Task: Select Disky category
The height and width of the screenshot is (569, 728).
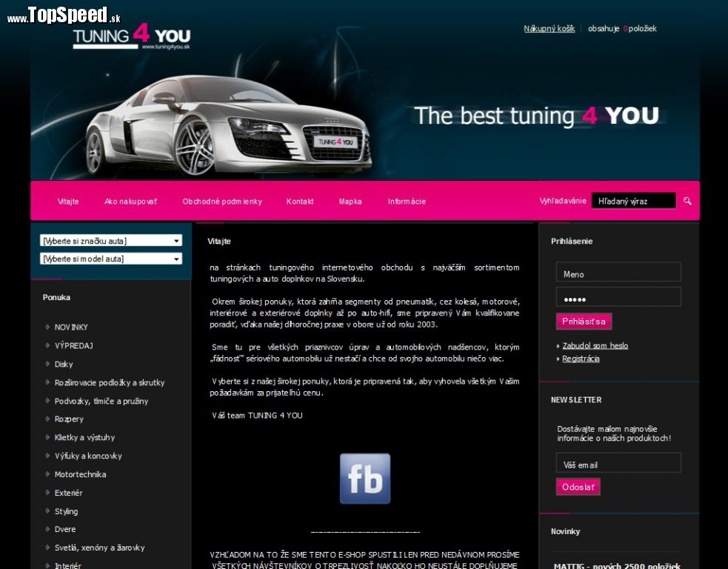Action: [64, 365]
